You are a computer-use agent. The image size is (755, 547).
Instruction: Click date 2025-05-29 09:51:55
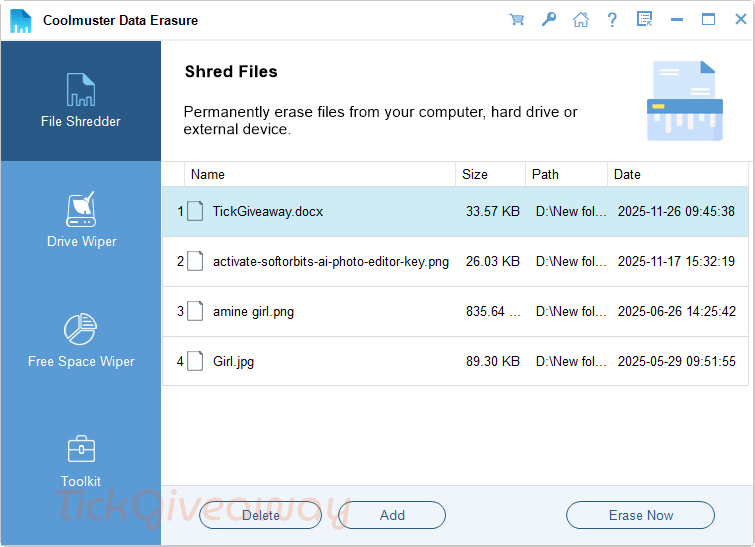(x=677, y=361)
